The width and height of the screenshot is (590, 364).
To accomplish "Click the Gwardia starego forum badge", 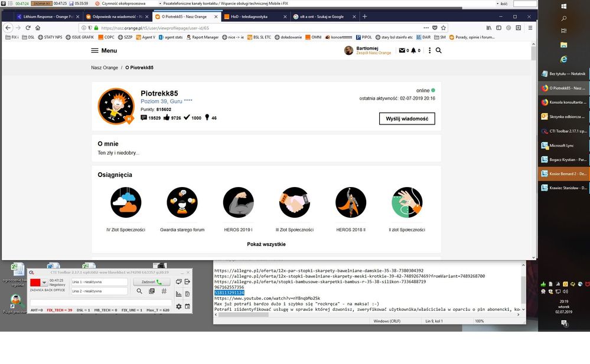I will pos(182,202).
